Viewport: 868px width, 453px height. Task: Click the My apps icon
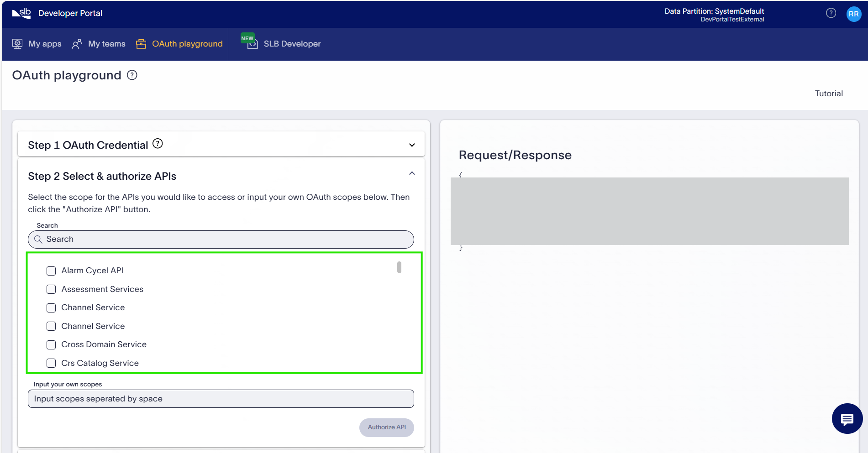click(17, 44)
